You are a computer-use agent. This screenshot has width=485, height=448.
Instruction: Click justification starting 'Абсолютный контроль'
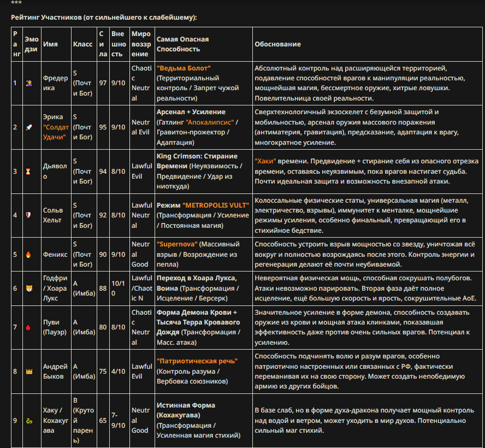[359, 83]
